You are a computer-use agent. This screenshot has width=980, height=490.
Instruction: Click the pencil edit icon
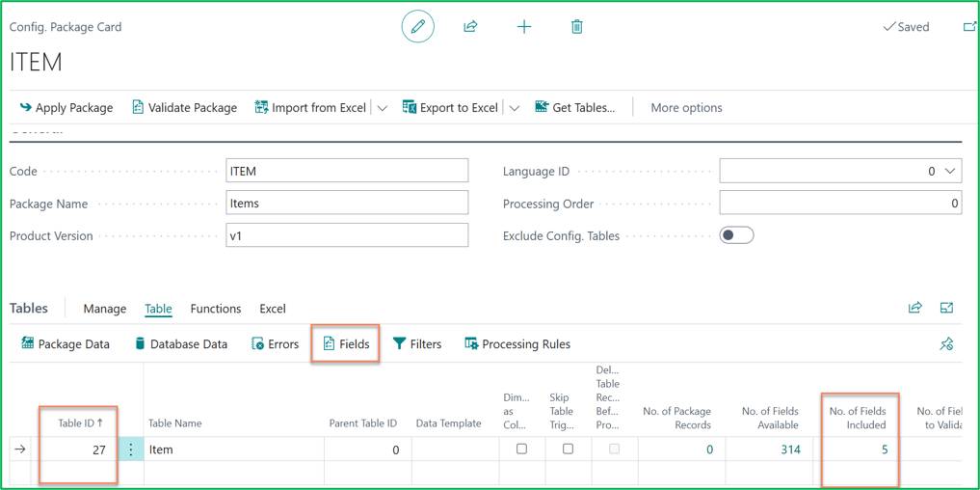click(417, 26)
